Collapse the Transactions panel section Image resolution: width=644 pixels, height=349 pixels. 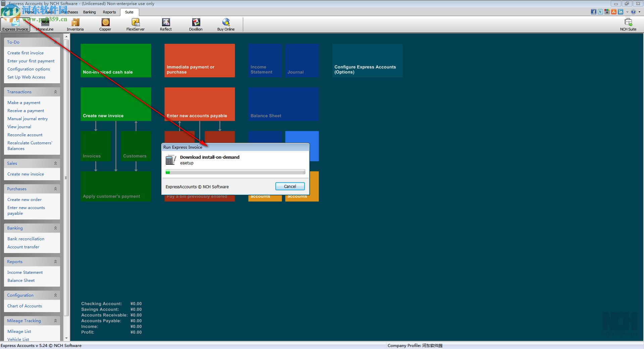[55, 92]
